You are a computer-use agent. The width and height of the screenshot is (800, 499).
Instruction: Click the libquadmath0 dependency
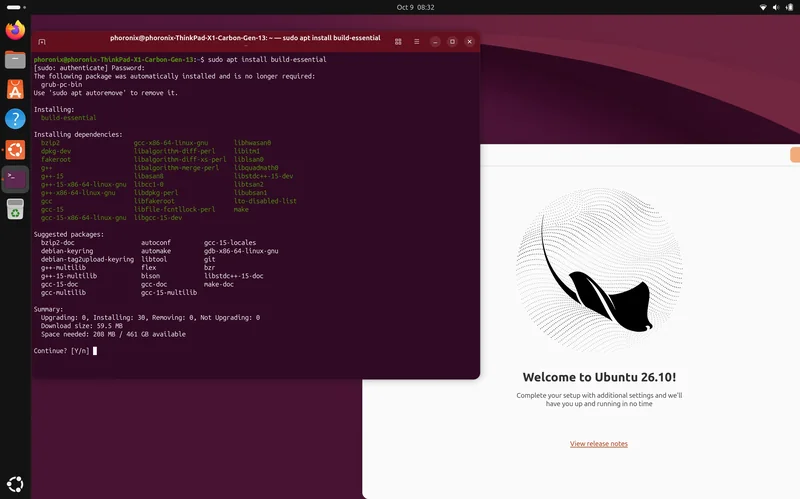(256, 168)
